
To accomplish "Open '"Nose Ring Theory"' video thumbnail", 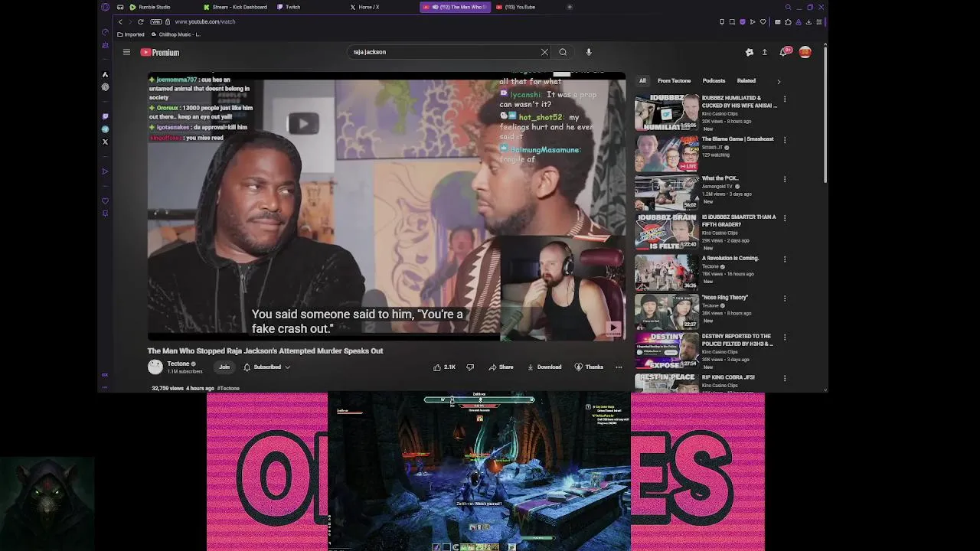I will 666,311.
